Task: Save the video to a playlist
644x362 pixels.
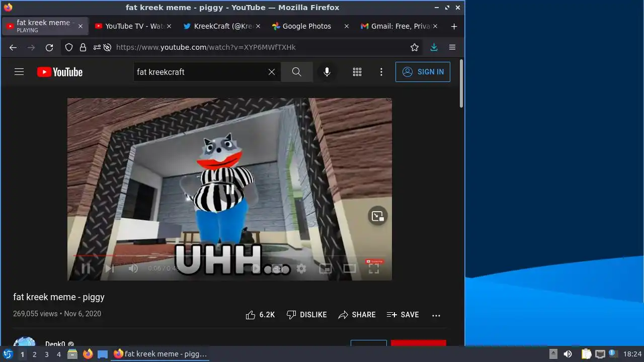Action: click(x=403, y=315)
